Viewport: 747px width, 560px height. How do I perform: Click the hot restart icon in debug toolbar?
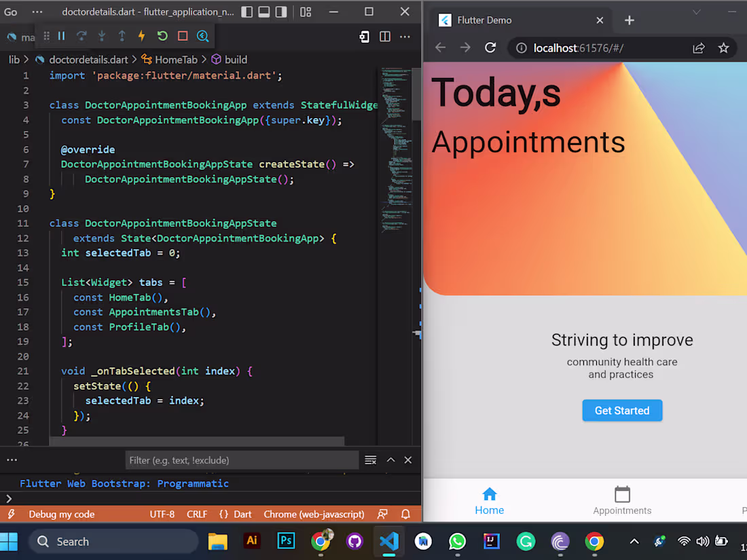(160, 36)
